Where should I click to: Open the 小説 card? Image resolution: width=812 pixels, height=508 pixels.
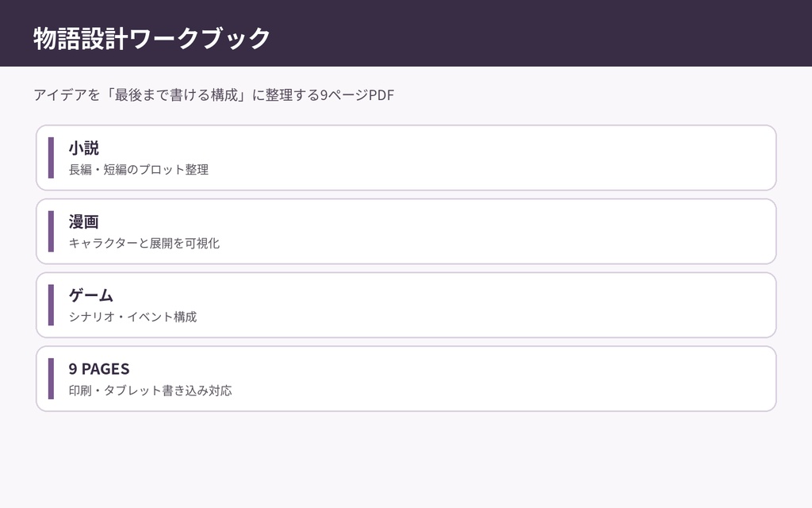point(406,158)
